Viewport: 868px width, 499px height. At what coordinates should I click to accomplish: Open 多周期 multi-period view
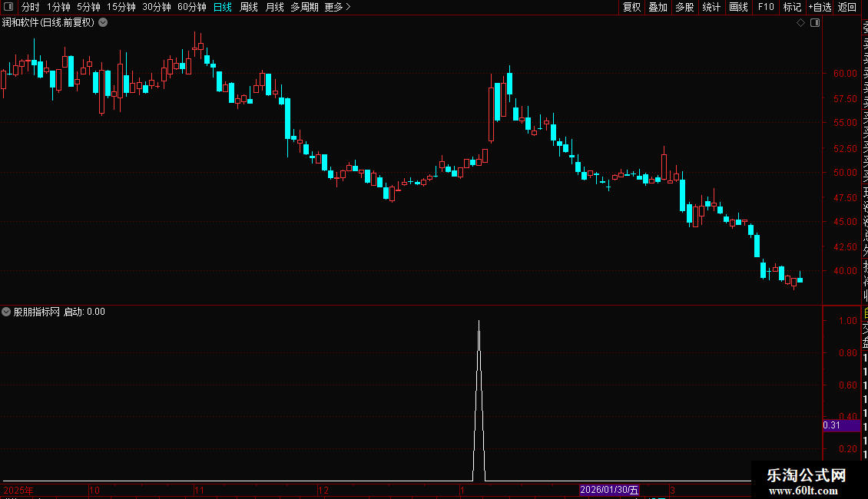tap(304, 7)
